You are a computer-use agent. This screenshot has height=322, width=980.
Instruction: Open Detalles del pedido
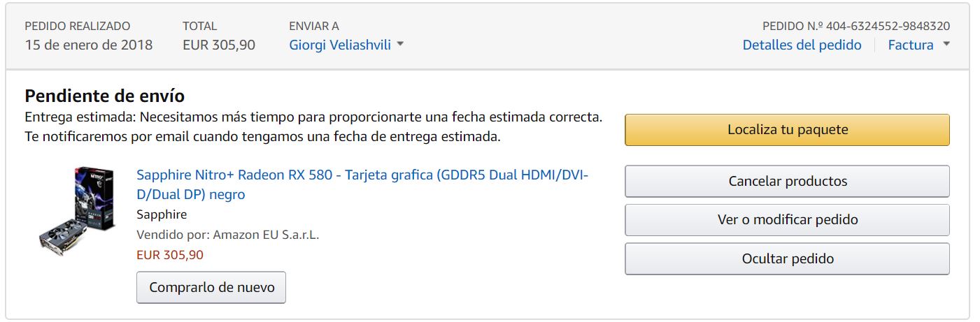point(802,45)
